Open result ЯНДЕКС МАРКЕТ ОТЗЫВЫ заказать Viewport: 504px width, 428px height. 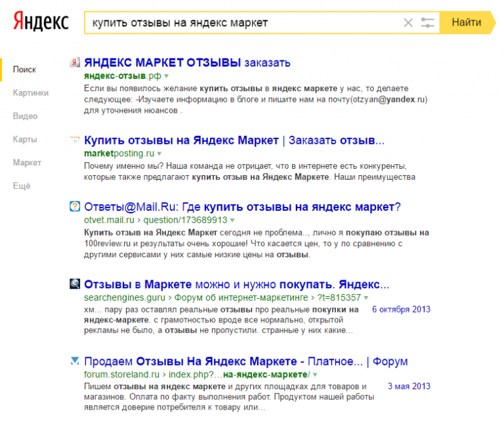click(x=187, y=63)
